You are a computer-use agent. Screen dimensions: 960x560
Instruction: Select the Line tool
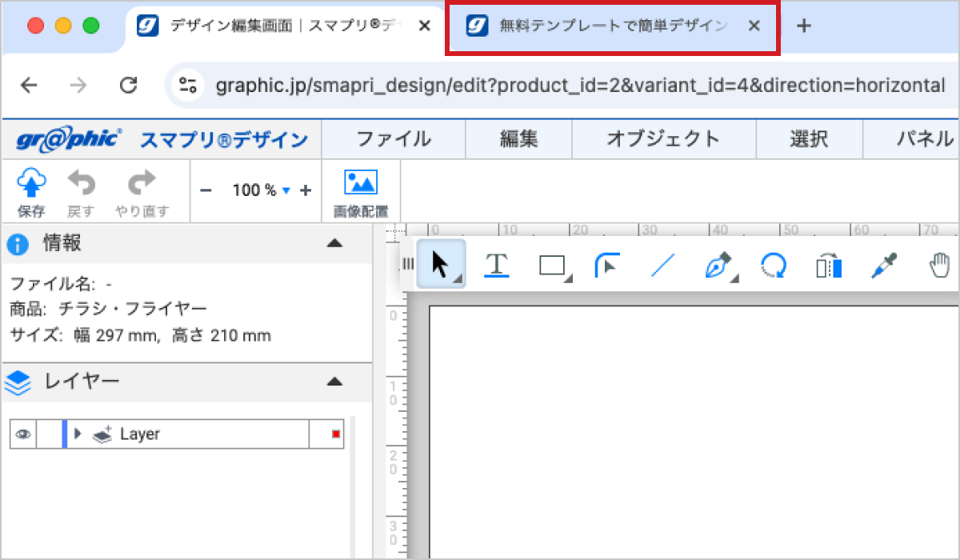tap(662, 265)
